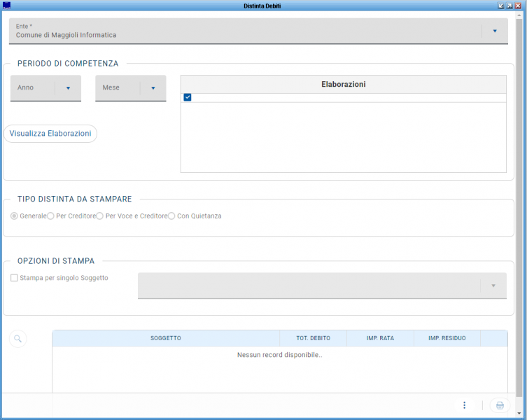Select the Con Quietanza radio option
Screen dimensions: 527x420
click(x=171, y=216)
